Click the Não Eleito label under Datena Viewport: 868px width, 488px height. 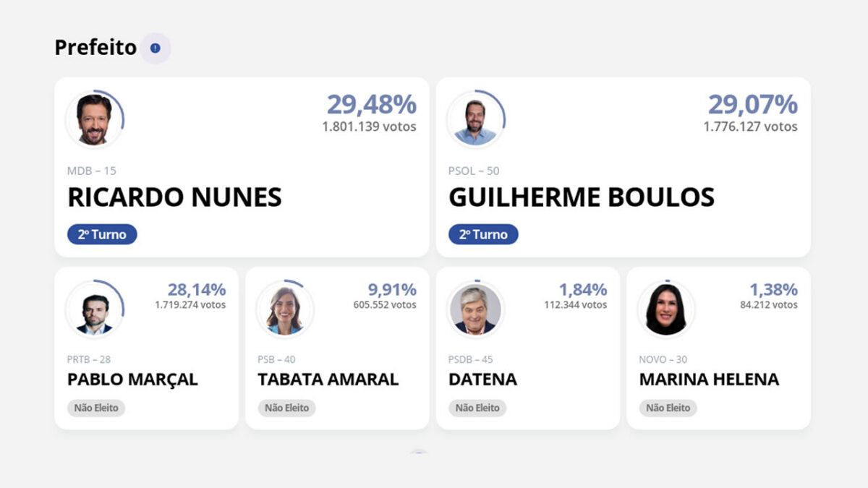tap(477, 408)
